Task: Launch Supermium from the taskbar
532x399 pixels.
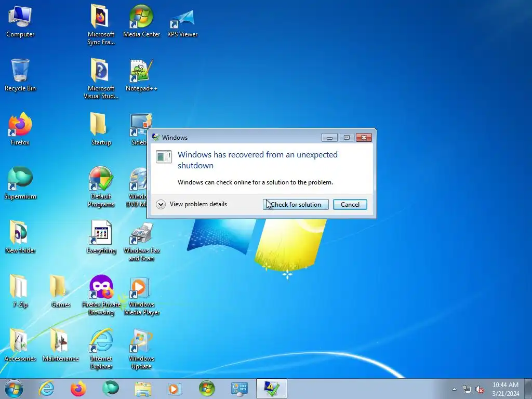Action: pyautogui.click(x=110, y=389)
